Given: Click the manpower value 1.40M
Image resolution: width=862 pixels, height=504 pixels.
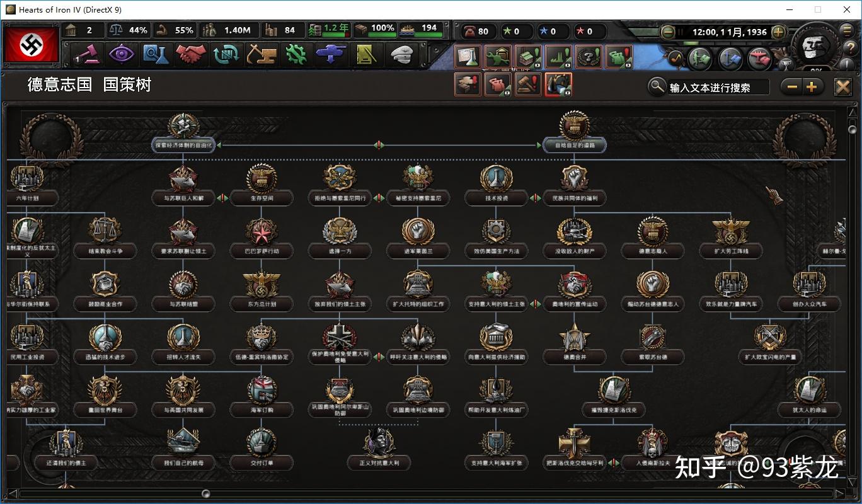Looking at the screenshot, I should click(x=237, y=30).
